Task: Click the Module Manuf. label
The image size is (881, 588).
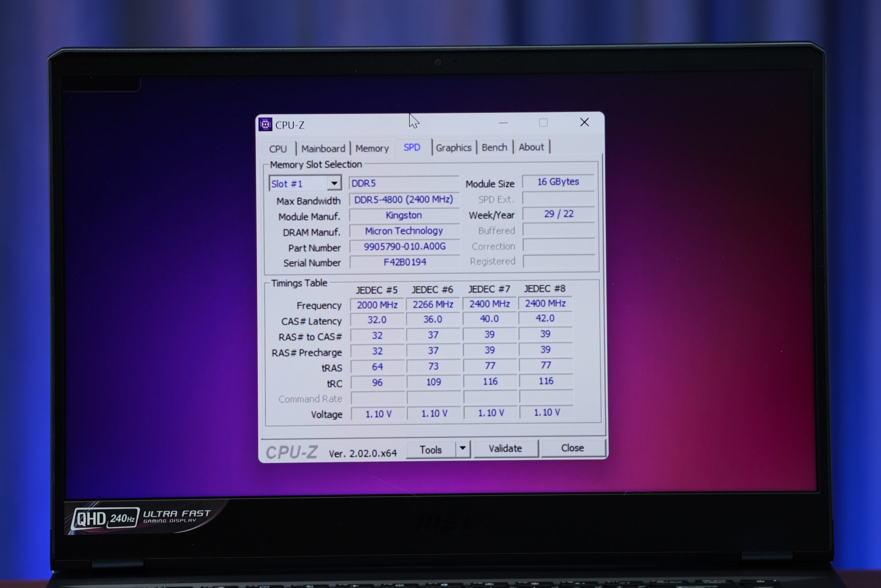Action: [x=309, y=217]
